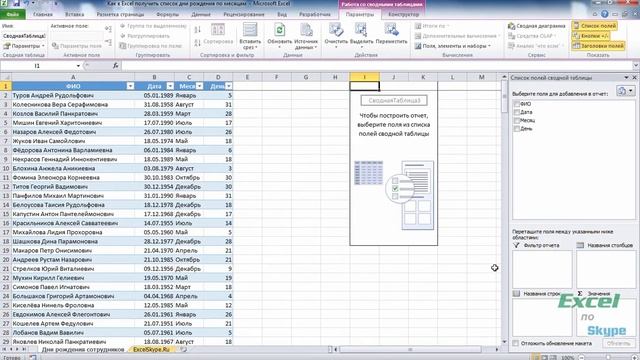Open Поля, элементы и наборы menu
640x360 pixels.
pyautogui.click(x=453, y=46)
